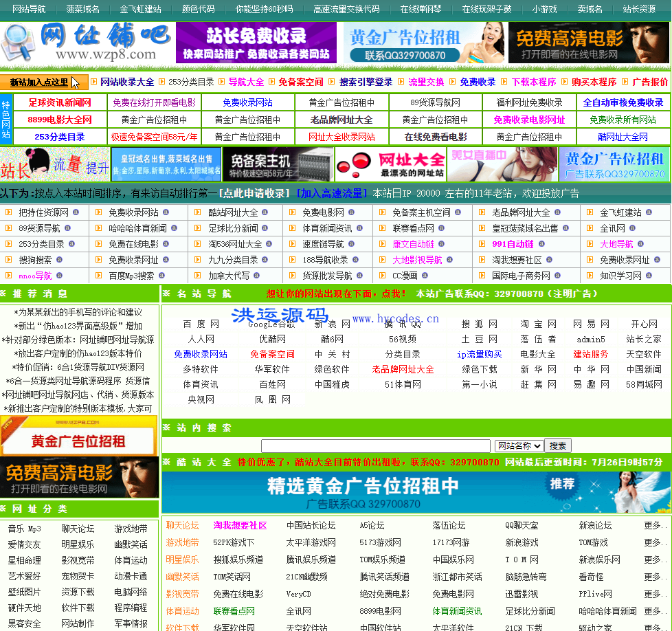Open the 导航大全 link

point(246,82)
